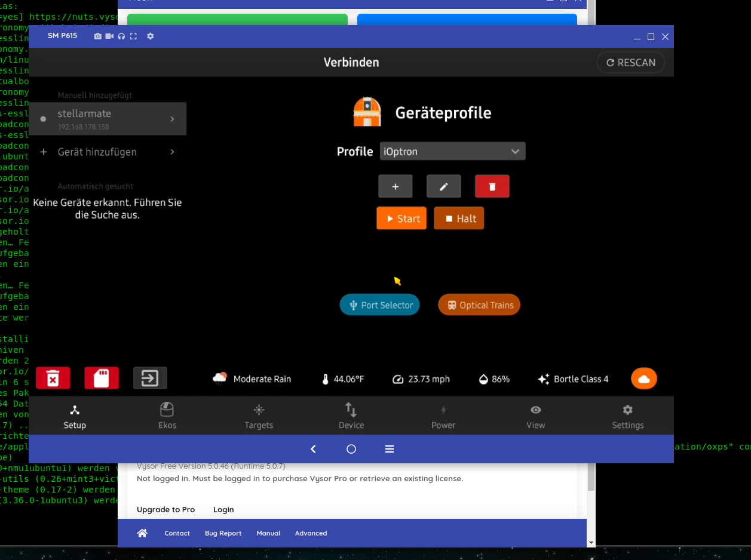Switch to the Settings tab
The width and height of the screenshot is (751, 560).
point(628,417)
